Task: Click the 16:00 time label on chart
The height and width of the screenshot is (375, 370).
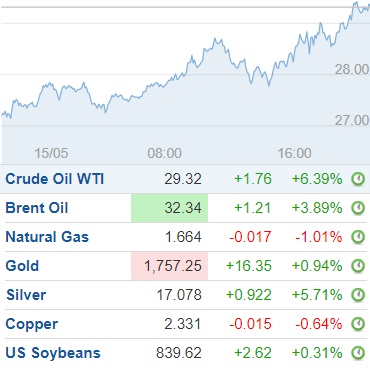Action: coord(295,153)
